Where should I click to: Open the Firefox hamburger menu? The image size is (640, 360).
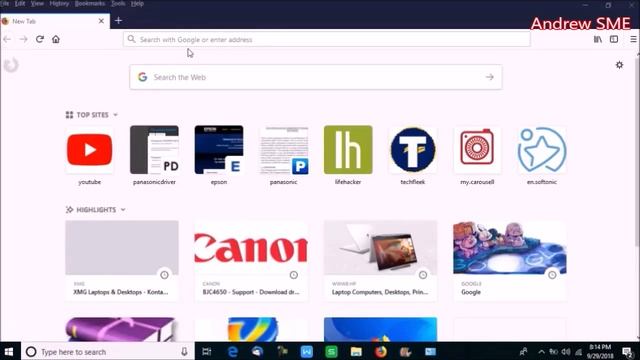point(633,39)
